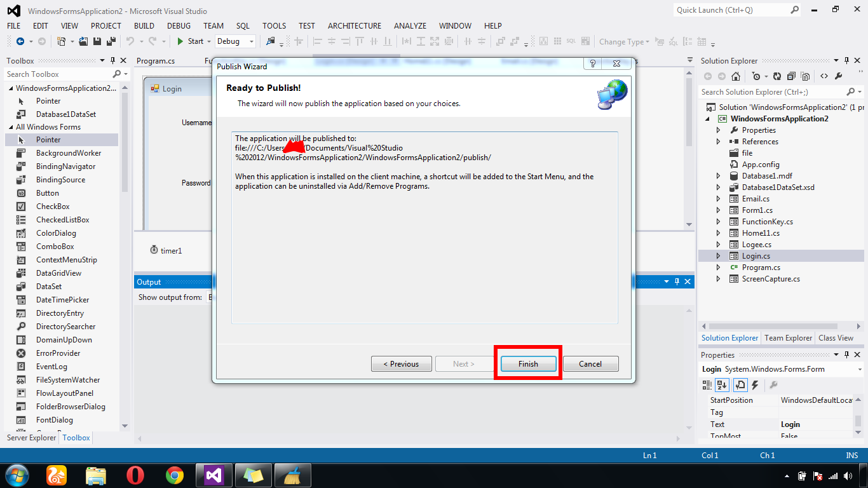Switch to the Server Explorer tab
The width and height of the screenshot is (868, 488).
tap(31, 438)
